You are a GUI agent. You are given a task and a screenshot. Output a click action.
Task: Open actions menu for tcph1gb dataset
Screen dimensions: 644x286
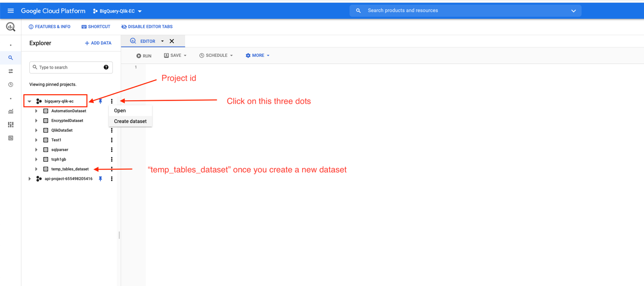tap(112, 159)
